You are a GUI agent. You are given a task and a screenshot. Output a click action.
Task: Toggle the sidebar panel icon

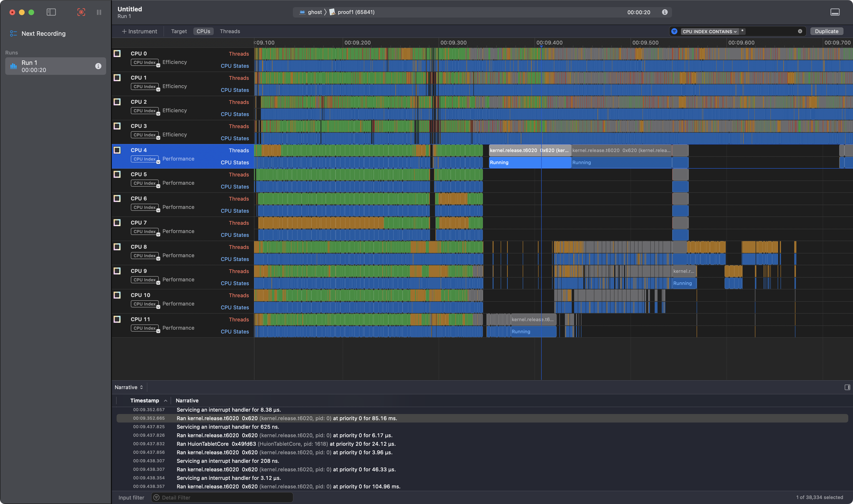[51, 12]
